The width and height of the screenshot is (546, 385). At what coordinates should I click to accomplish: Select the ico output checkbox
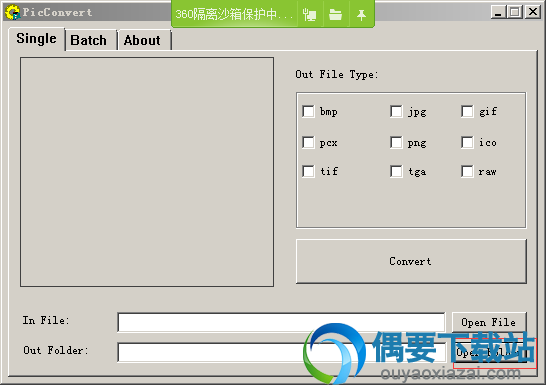point(467,142)
